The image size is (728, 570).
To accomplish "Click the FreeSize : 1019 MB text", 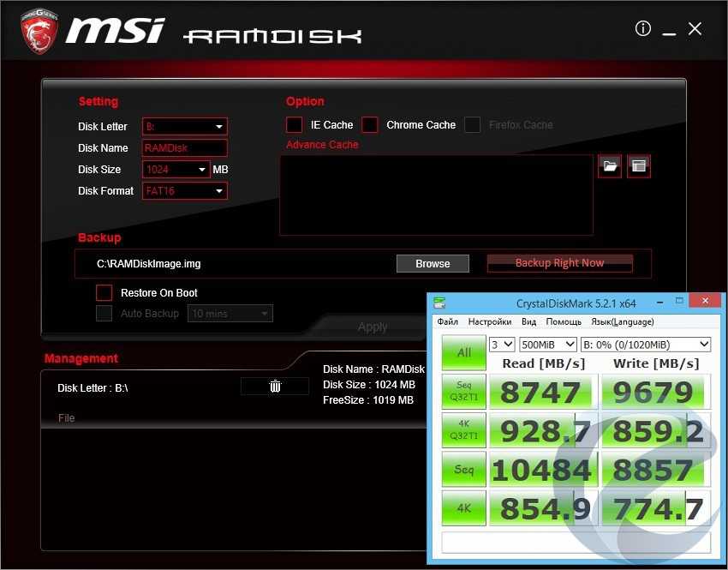I will 368,400.
